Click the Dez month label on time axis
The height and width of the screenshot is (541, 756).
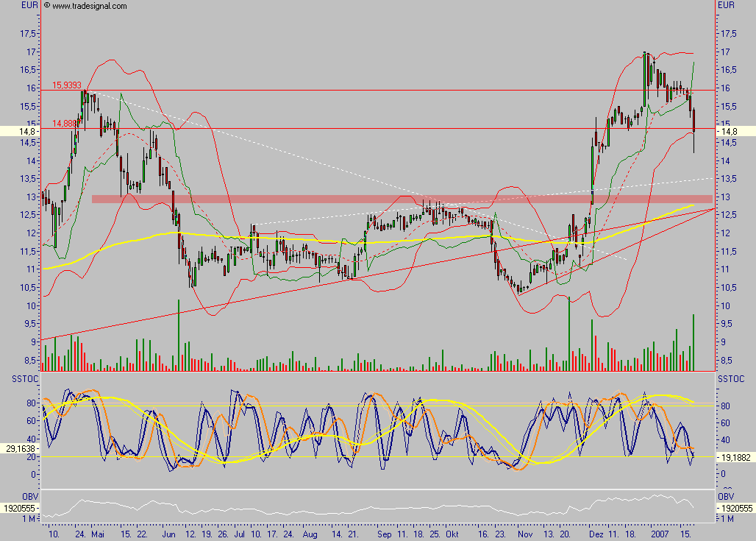pyautogui.click(x=596, y=534)
